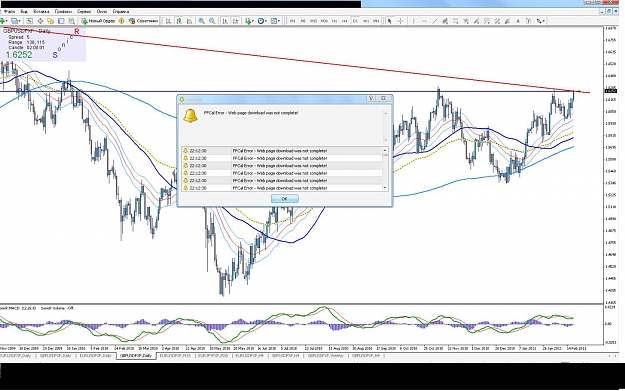Viewport: 625px width, 391px height.
Task: Select the H4 timeframe
Action: 345,21
